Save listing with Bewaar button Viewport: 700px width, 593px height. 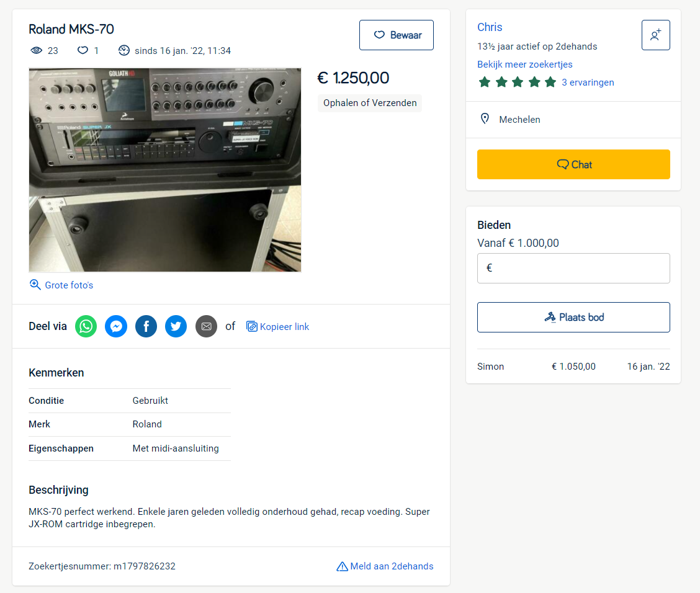tap(397, 35)
